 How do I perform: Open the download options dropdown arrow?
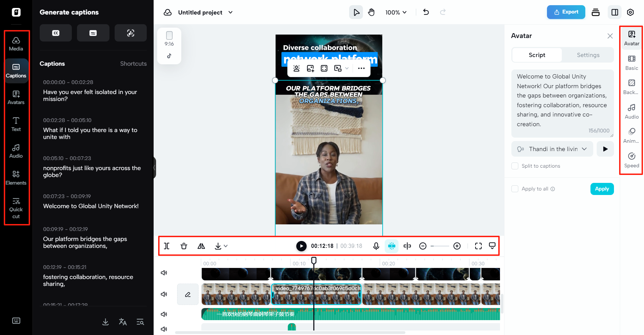226,246
